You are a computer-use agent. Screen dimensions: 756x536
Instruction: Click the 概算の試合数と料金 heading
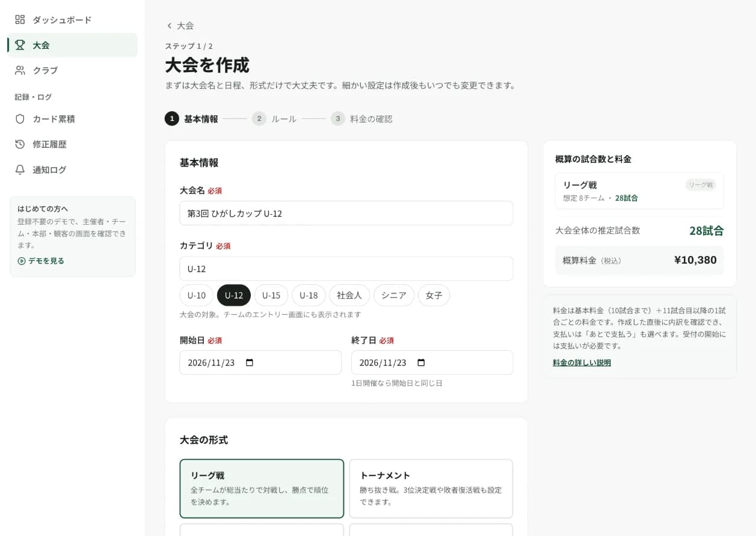coord(593,159)
